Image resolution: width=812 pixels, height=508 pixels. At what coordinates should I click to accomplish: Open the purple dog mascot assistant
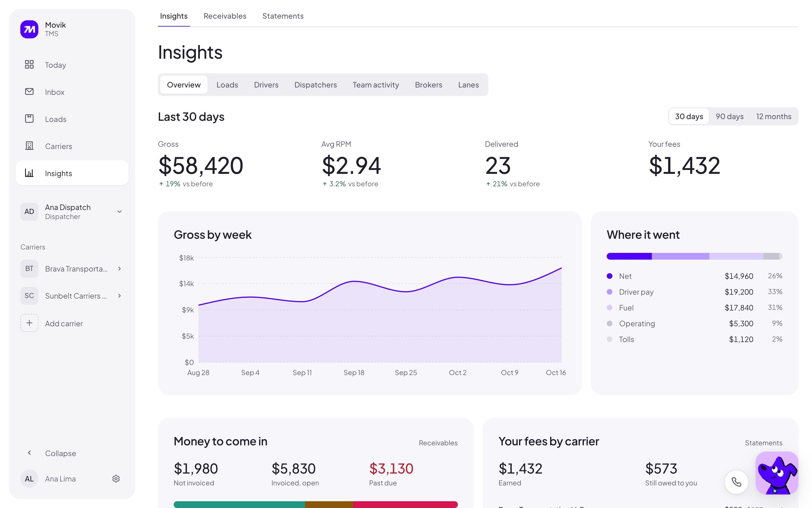coord(777,473)
